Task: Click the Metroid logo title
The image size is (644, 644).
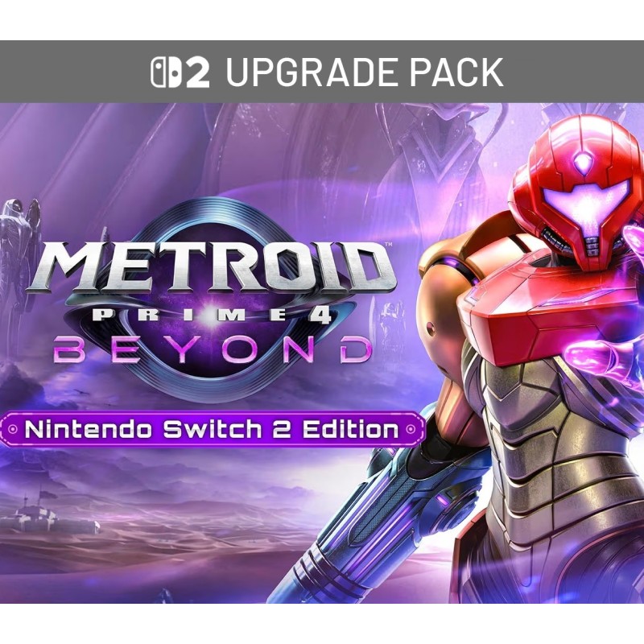Action: pyautogui.click(x=211, y=268)
